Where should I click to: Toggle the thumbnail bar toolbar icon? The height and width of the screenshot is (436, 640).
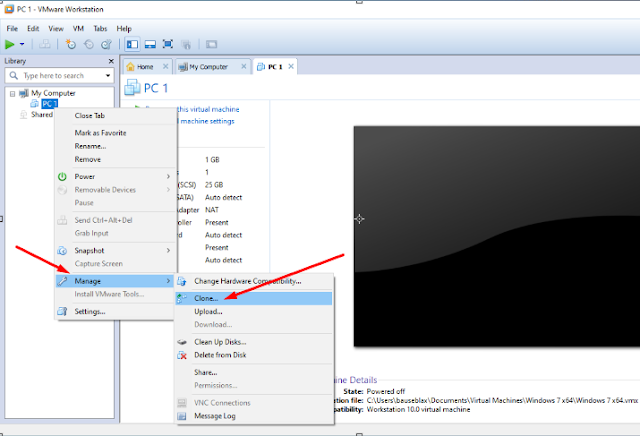coord(150,44)
